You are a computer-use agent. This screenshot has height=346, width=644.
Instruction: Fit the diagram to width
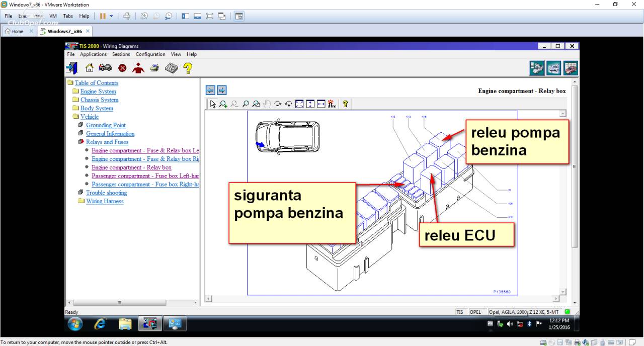click(321, 104)
